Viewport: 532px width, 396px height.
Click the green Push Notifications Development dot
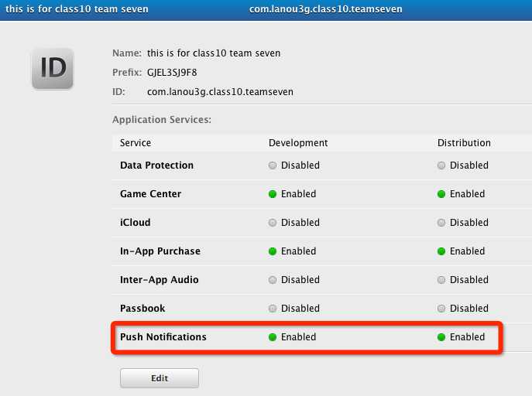(x=273, y=337)
